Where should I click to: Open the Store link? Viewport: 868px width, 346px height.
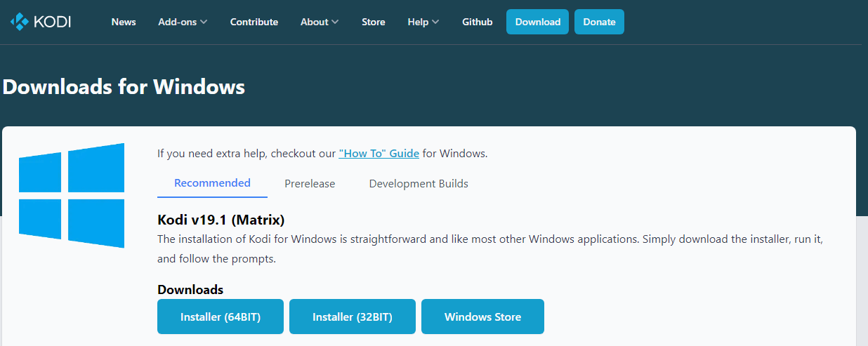point(374,22)
